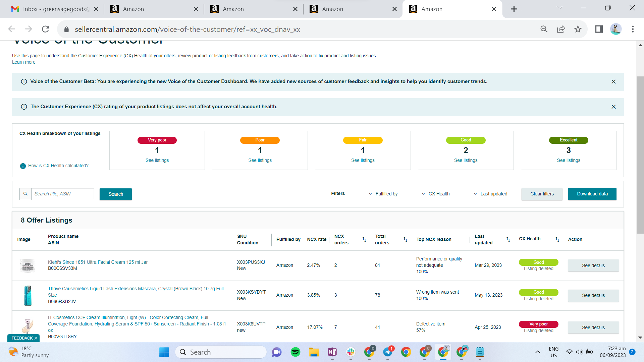This screenshot has height=362, width=644.
Task: Clear all filters
Action: point(542,194)
